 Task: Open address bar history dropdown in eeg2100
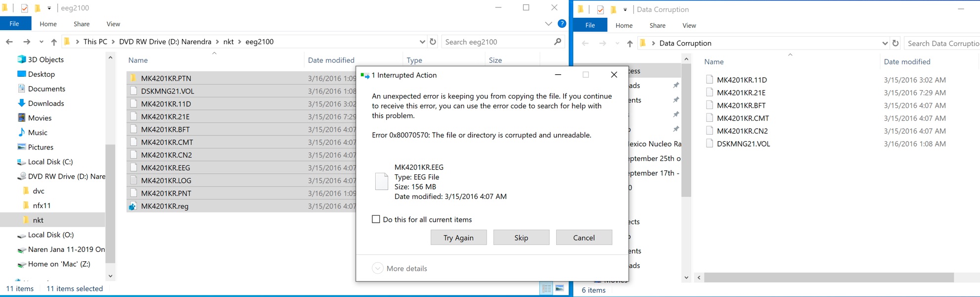tap(422, 42)
